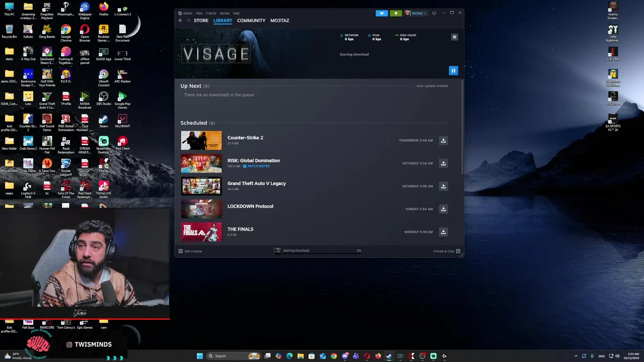Open Firefox desktop shortcut
The height and width of the screenshot is (362, 644).
pyautogui.click(x=103, y=9)
